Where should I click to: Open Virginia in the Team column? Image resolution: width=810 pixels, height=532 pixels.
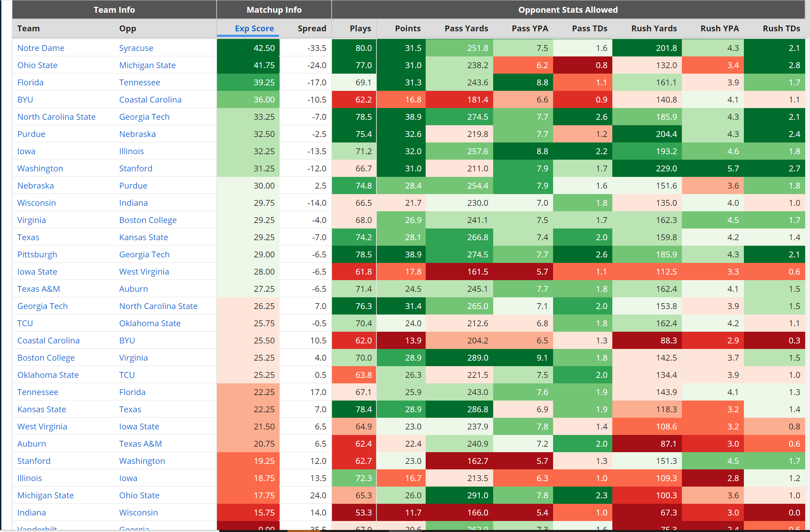click(31, 220)
